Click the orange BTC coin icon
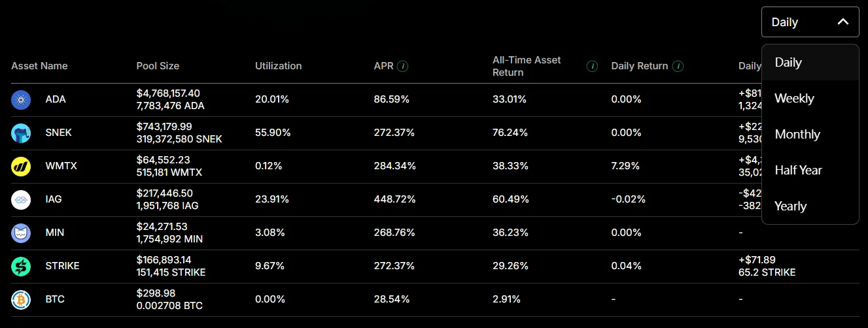This screenshot has width=868, height=328. (x=21, y=300)
